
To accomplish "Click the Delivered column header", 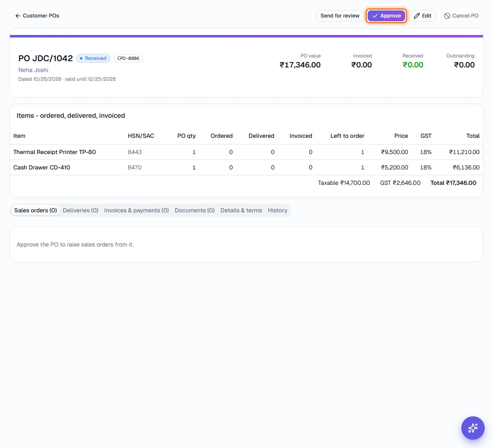I will 261,136.
